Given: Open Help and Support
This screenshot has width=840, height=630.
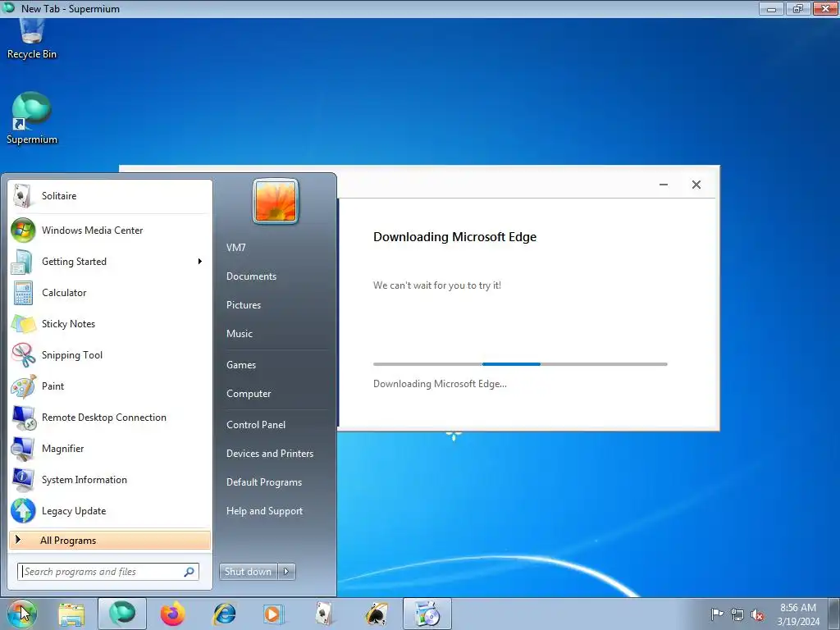Looking at the screenshot, I should pyautogui.click(x=264, y=511).
